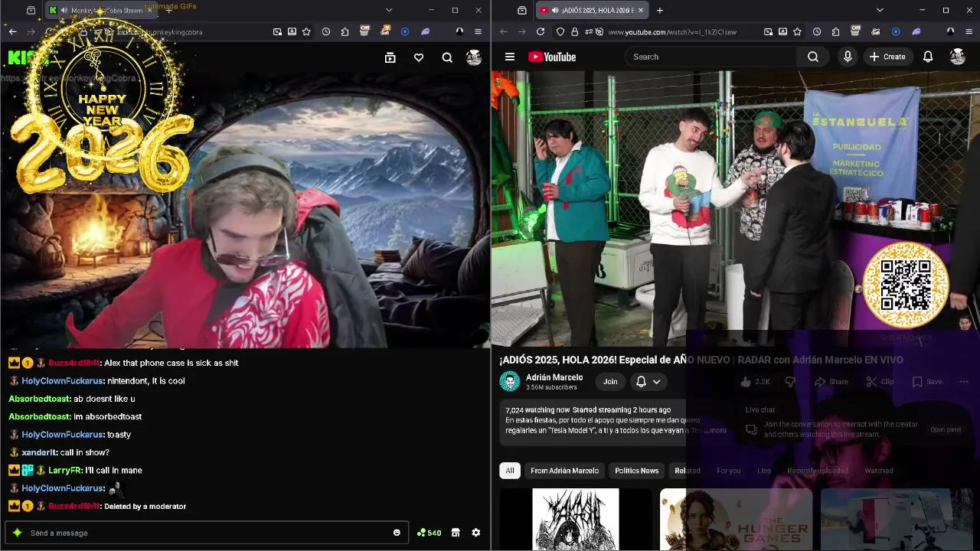Click the YouTube search box
The image size is (980, 551).
712,57
